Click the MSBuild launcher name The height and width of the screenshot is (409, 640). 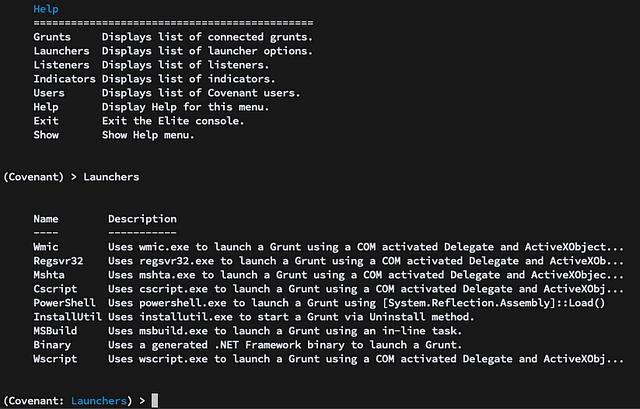pos(55,331)
